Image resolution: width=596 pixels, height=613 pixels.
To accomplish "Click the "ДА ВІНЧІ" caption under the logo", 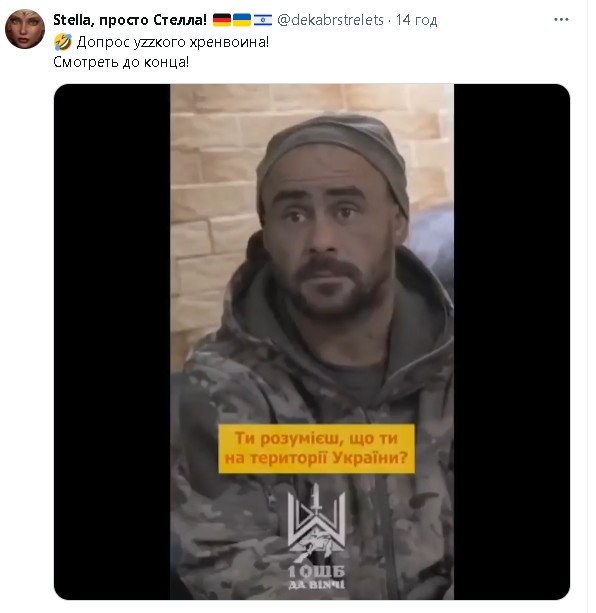I will (317, 585).
